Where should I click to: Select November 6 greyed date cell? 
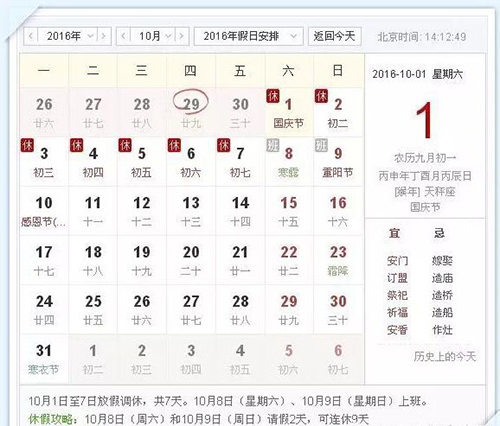click(x=338, y=359)
